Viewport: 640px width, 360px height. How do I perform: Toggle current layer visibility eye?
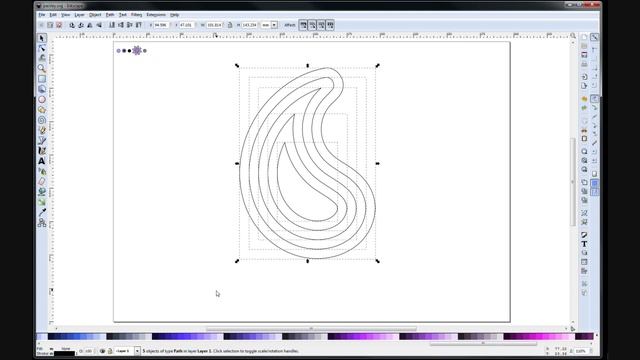pyautogui.click(x=102, y=351)
